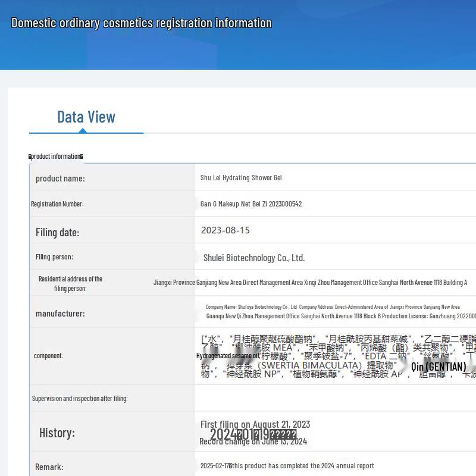Select "Hydrogenated sesame oil" in component list
The width and height of the screenshot is (476, 476).
228,356
